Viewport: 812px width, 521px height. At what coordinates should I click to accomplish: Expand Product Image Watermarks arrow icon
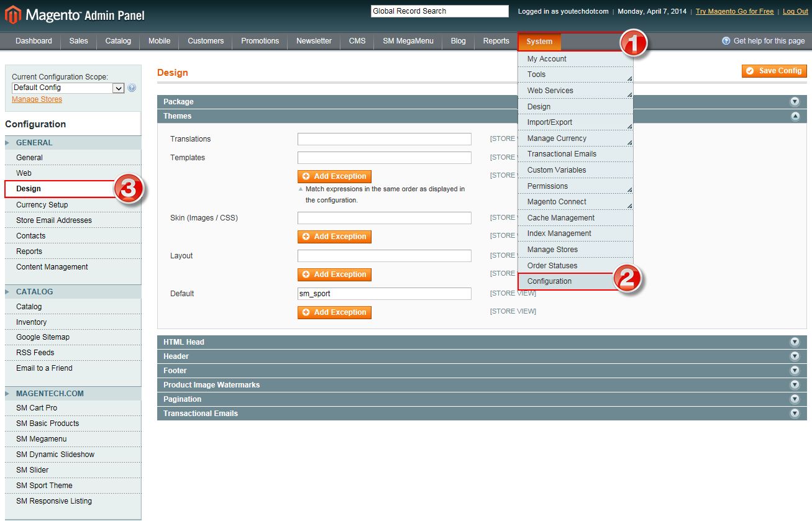pyautogui.click(x=795, y=385)
